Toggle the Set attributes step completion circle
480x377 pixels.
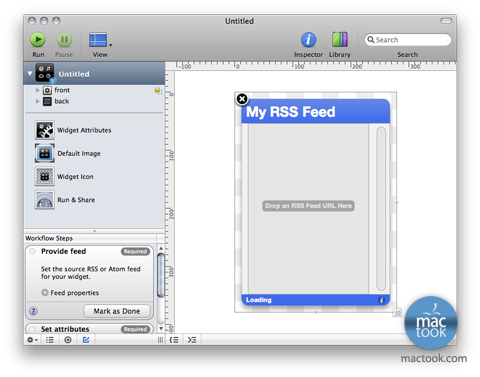pyautogui.click(x=32, y=329)
